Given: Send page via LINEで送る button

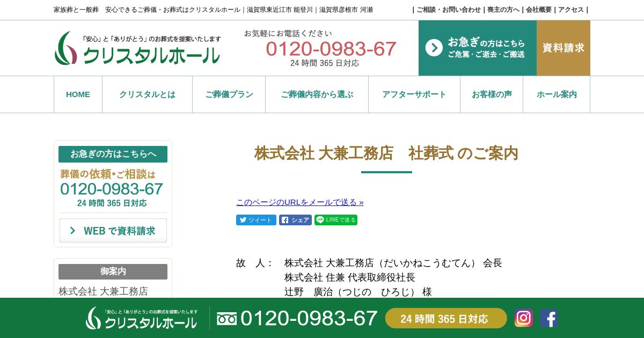Looking at the screenshot, I should point(336,220).
